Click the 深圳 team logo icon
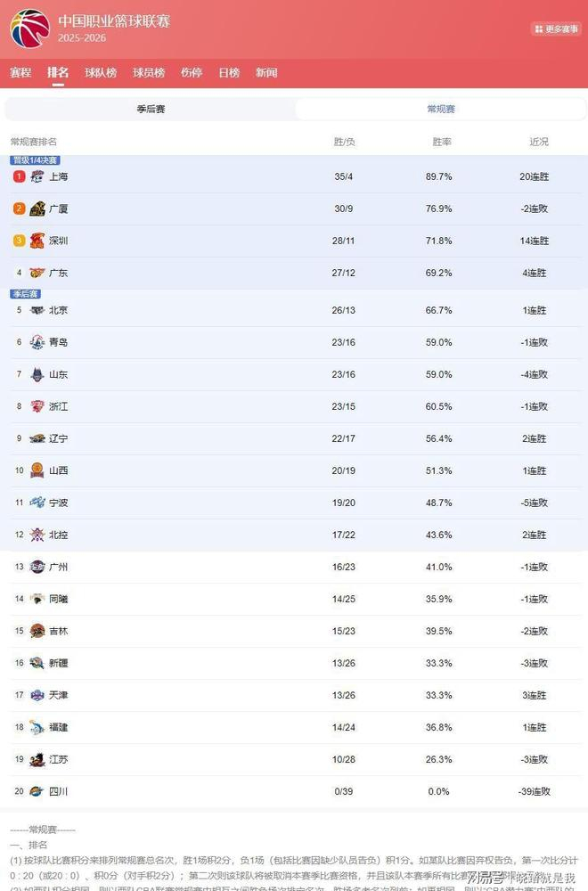 [x=37, y=241]
